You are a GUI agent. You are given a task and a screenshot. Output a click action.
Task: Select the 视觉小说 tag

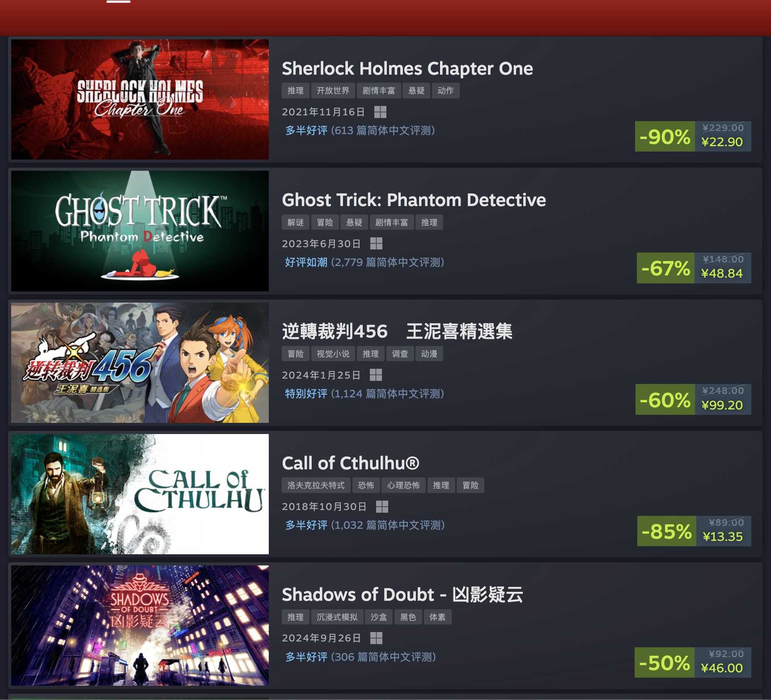[x=333, y=354]
